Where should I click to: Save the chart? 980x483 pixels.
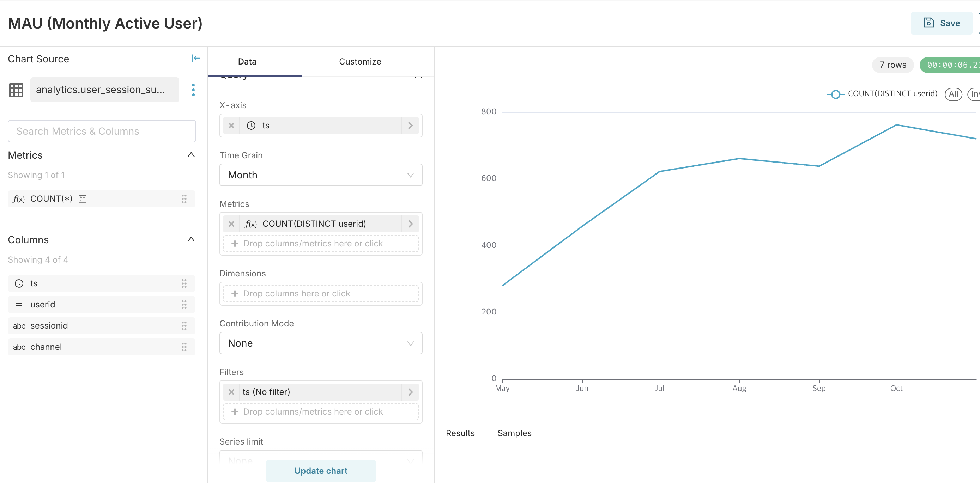(x=941, y=23)
